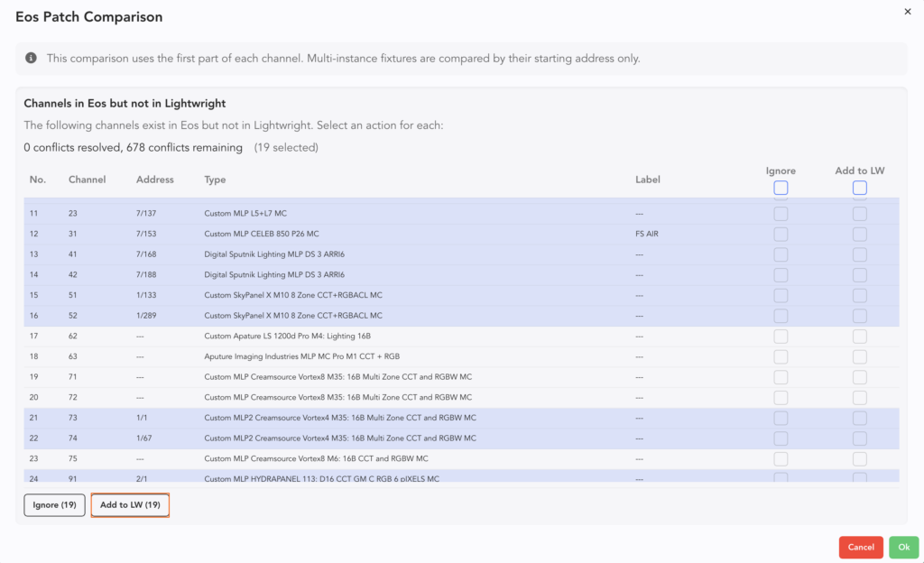Click the Address column header
This screenshot has height=563, width=924.
(x=154, y=180)
